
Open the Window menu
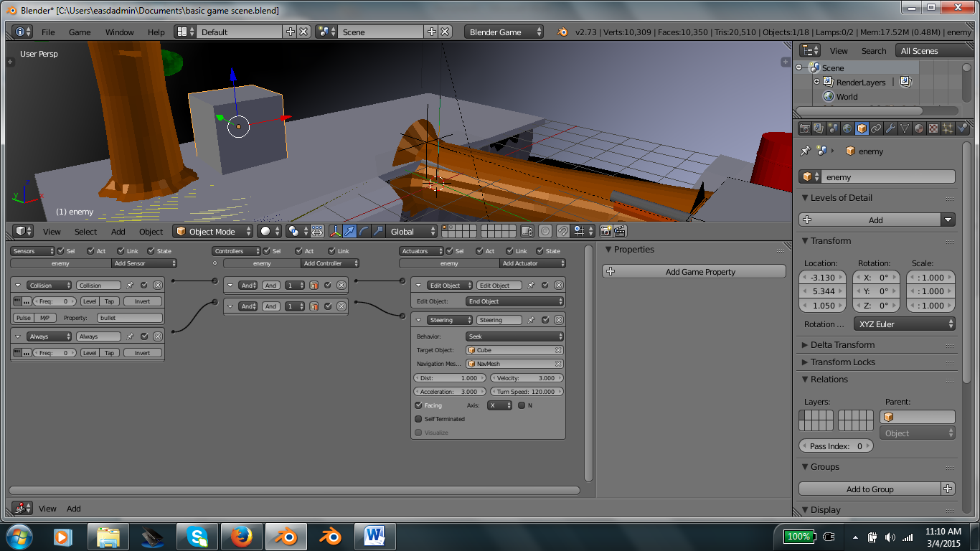tap(120, 32)
